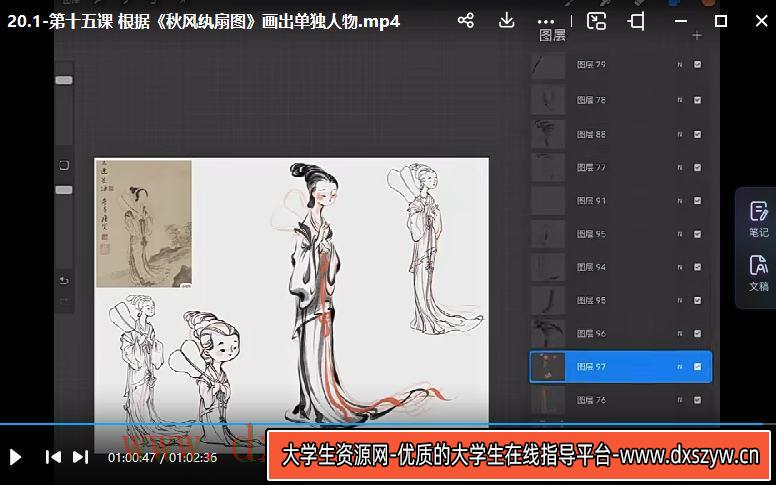Open blend mode N for 图层 79

[679, 64]
